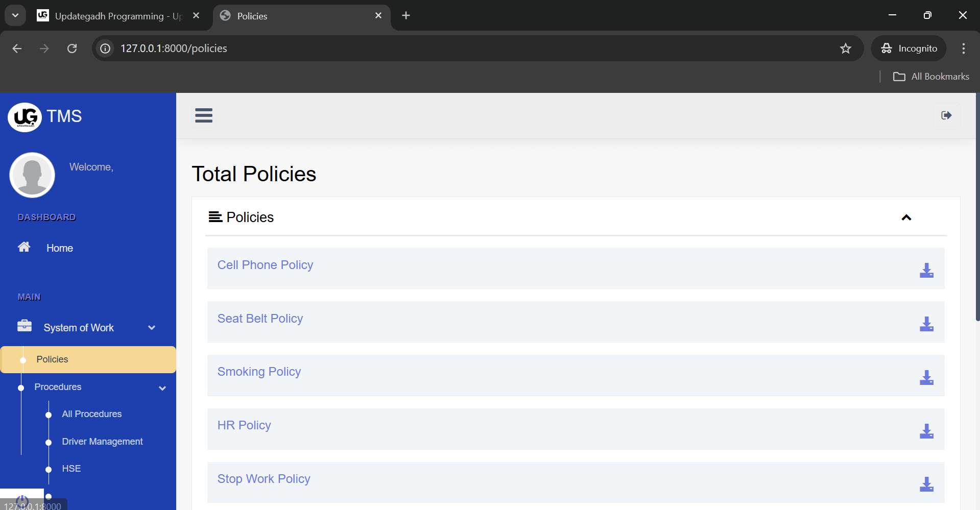Screen dimensions: 980x510
Task: Download the HR Policy document
Action: pos(926,431)
